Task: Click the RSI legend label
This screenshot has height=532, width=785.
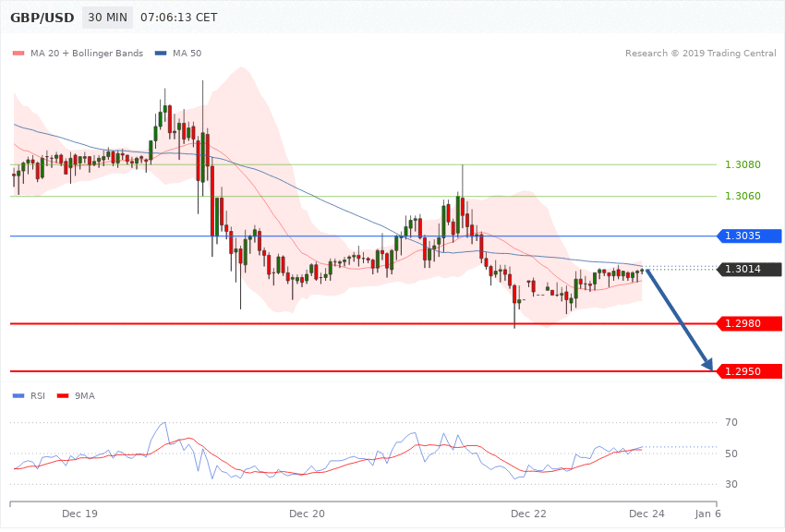Action: point(38,396)
